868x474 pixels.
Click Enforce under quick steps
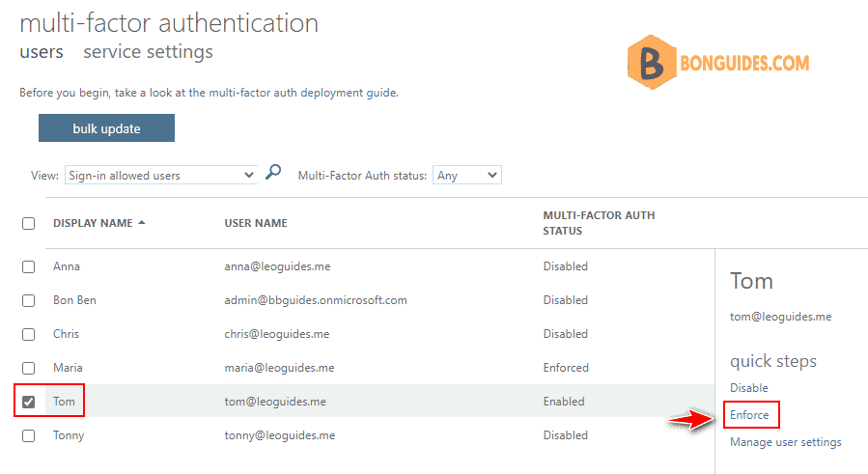coord(749,415)
